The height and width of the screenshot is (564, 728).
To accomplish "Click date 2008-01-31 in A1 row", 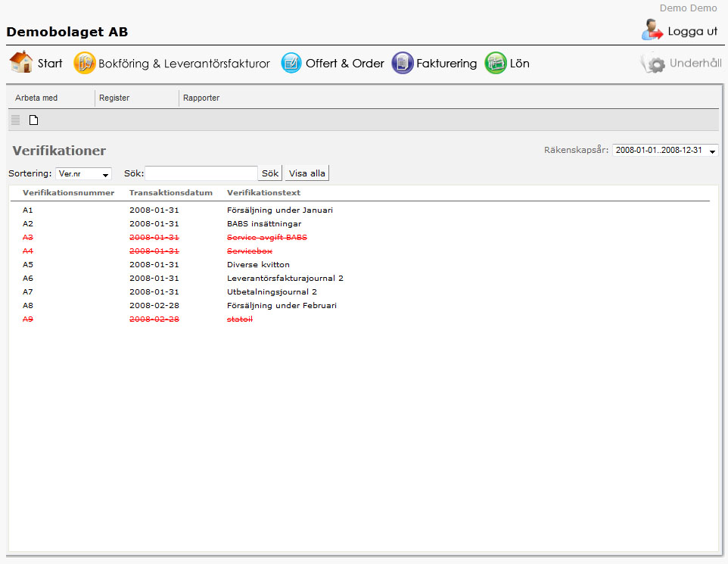I will click(154, 210).
